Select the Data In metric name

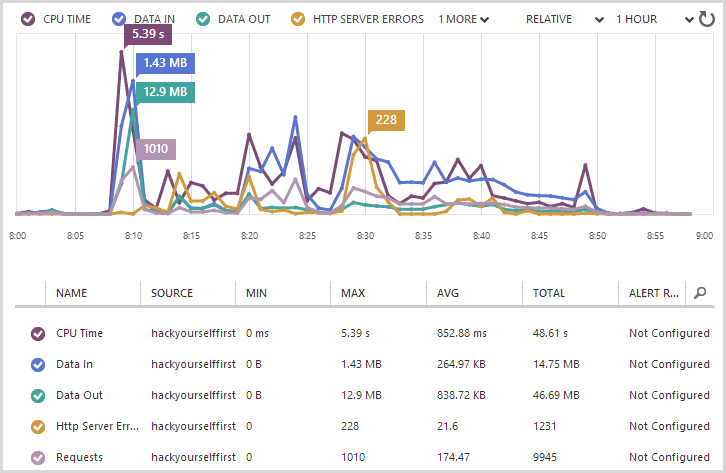pyautogui.click(x=74, y=364)
